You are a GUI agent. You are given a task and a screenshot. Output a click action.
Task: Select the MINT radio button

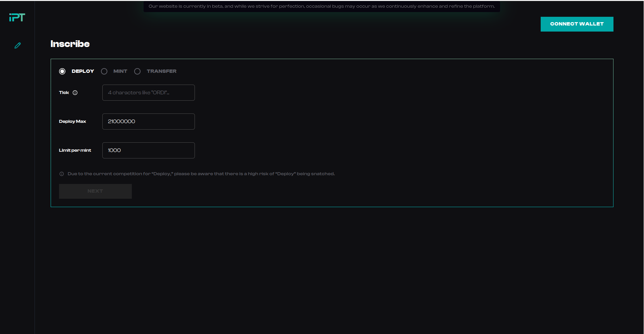coord(104,71)
